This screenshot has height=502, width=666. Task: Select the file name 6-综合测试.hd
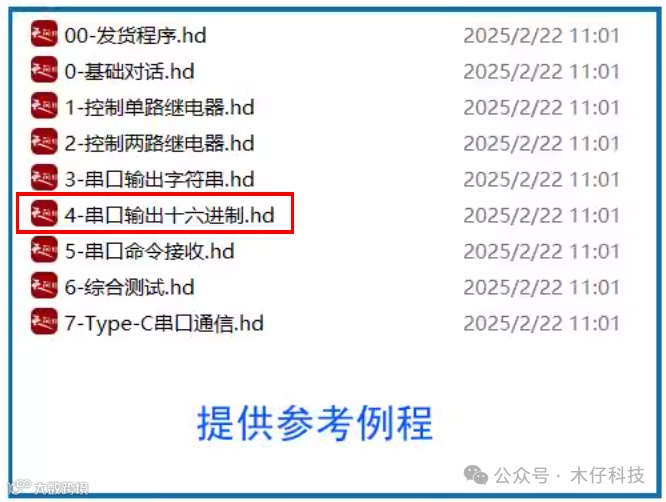[130, 288]
